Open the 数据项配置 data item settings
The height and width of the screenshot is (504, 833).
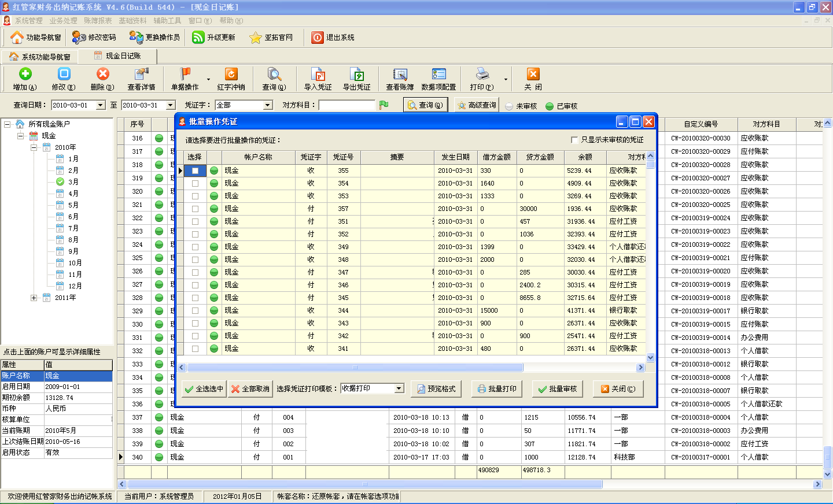coord(438,74)
